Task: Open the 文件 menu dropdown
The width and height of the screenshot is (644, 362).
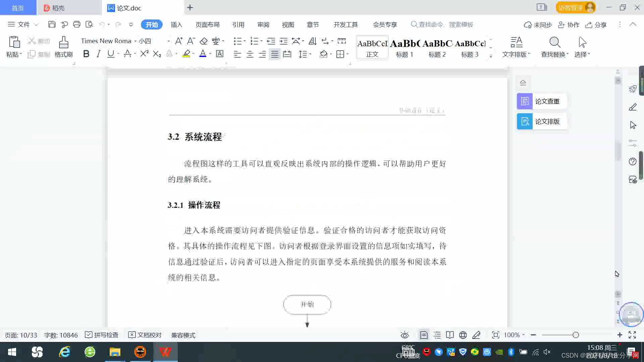Action: [x=23, y=24]
